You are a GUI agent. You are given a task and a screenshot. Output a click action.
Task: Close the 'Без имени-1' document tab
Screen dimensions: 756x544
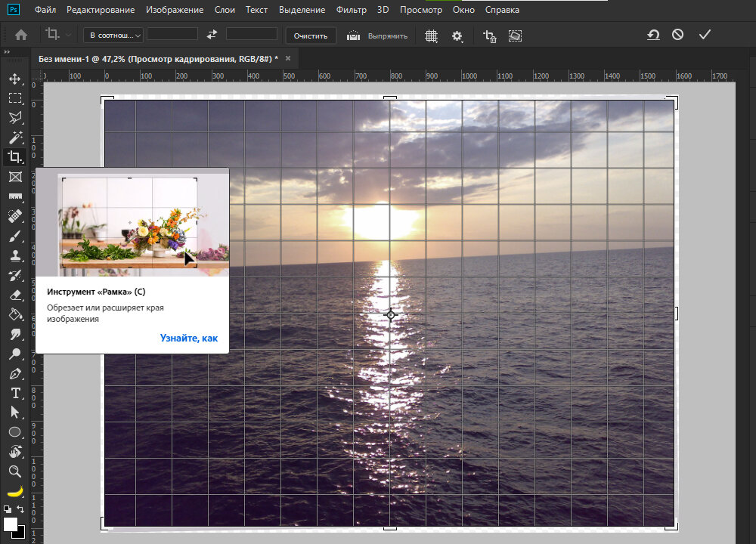[288, 58]
